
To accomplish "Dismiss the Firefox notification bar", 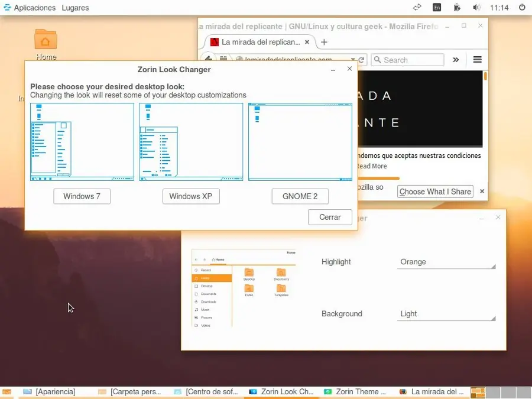I will (482, 192).
